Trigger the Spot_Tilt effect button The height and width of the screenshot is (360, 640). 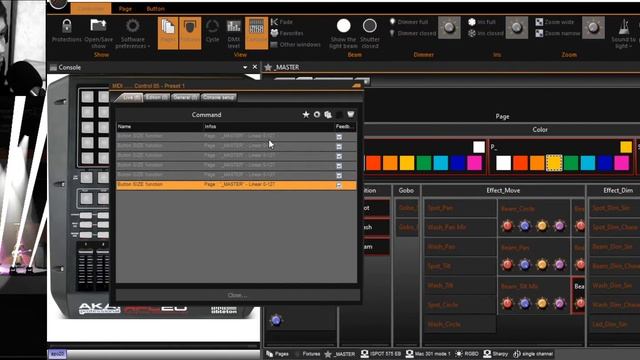click(460, 266)
